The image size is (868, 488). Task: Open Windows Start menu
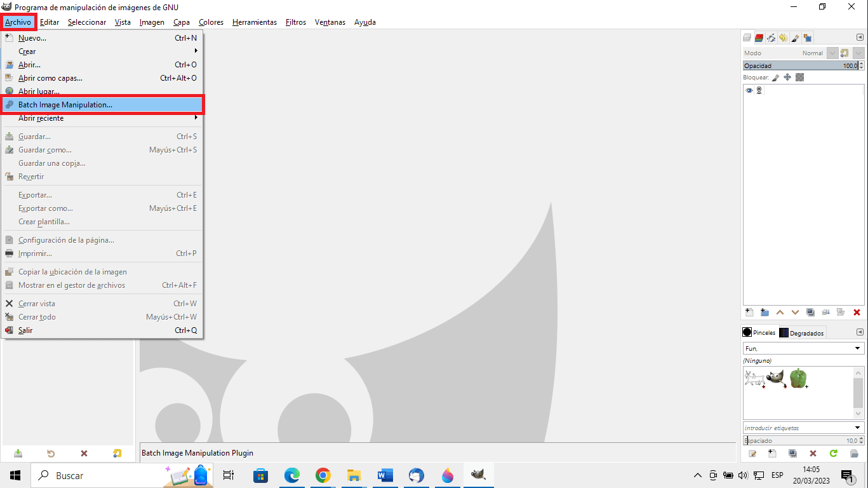point(15,475)
